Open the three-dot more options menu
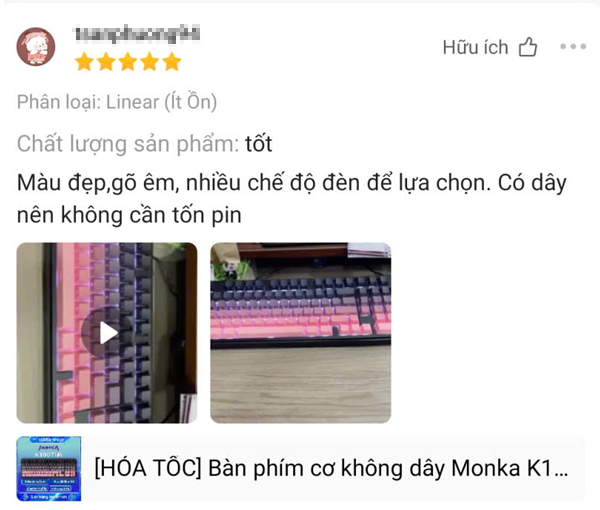This screenshot has height=510, width=600. pos(573,47)
